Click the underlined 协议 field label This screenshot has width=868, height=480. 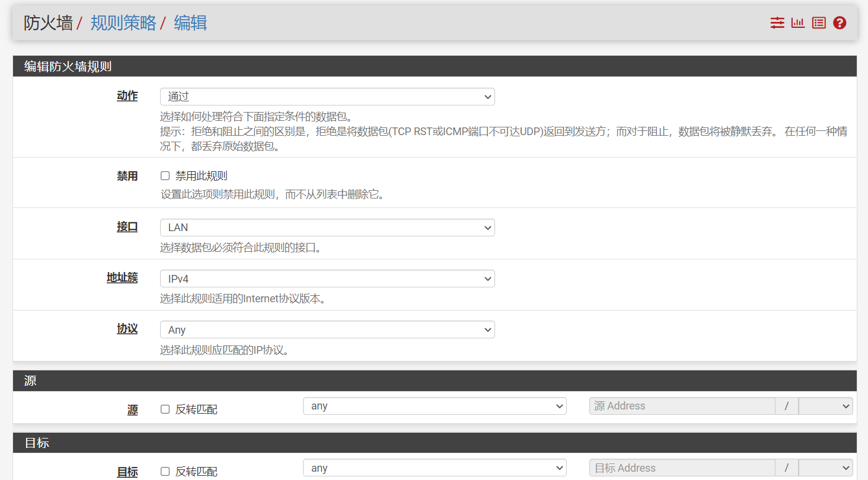coord(127,329)
